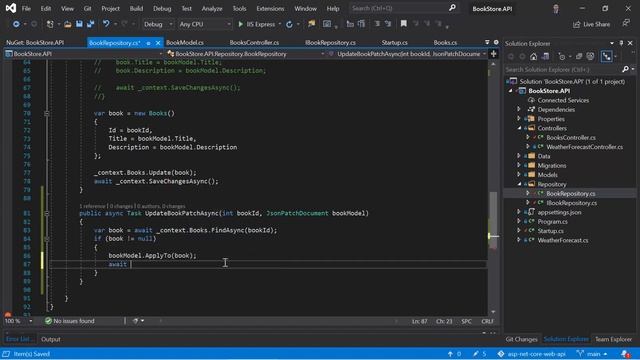Image resolution: width=640 pixels, height=360 pixels.
Task: Click the editor tabs settings gear icon
Action: pos(496,42)
